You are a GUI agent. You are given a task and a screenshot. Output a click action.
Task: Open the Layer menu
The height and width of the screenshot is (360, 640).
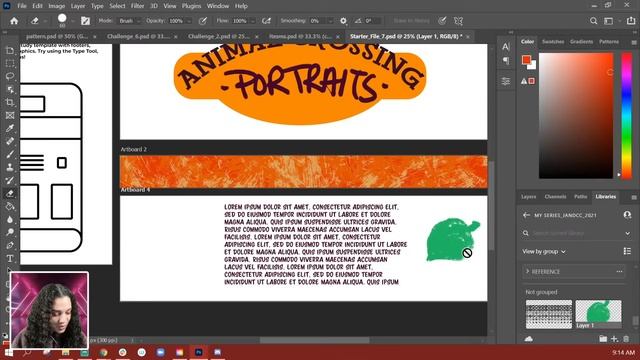(x=78, y=6)
